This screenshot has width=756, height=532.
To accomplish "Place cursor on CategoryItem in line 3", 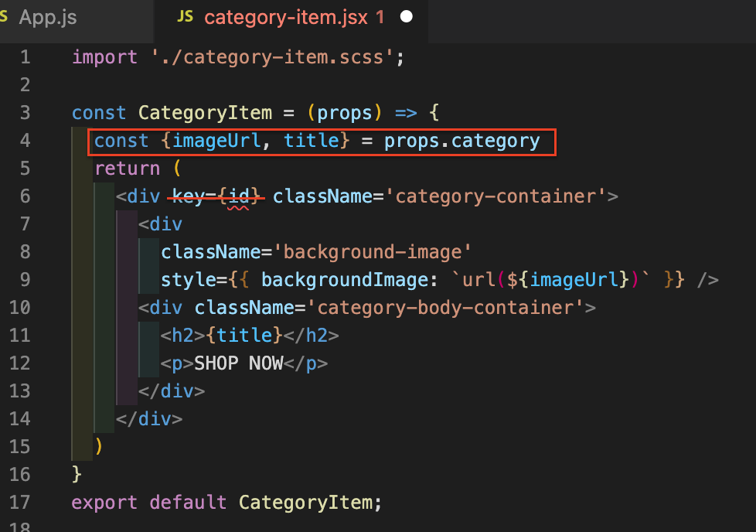I will point(206,113).
